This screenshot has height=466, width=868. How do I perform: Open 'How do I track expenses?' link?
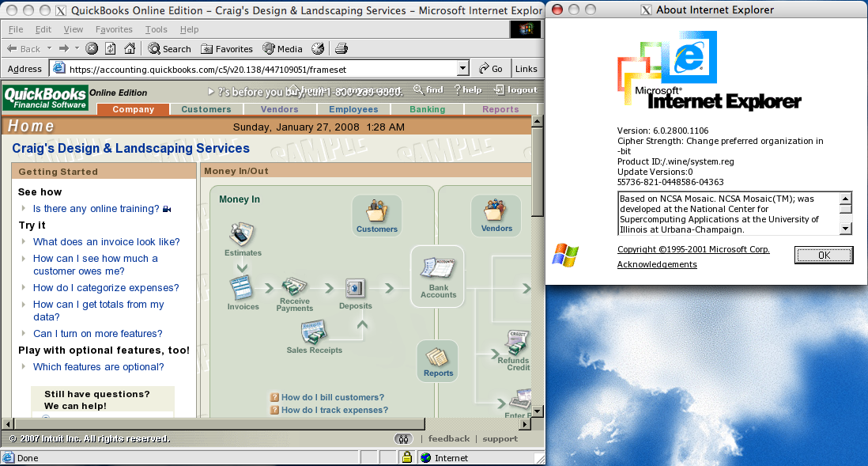coord(335,410)
